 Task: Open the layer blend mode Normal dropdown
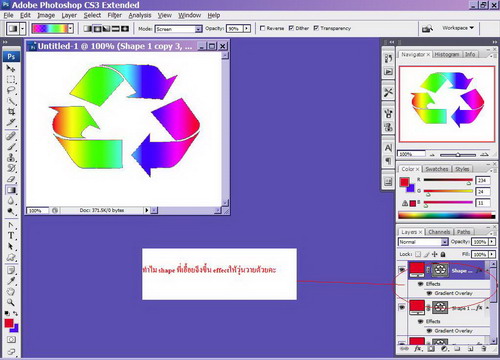point(423,242)
